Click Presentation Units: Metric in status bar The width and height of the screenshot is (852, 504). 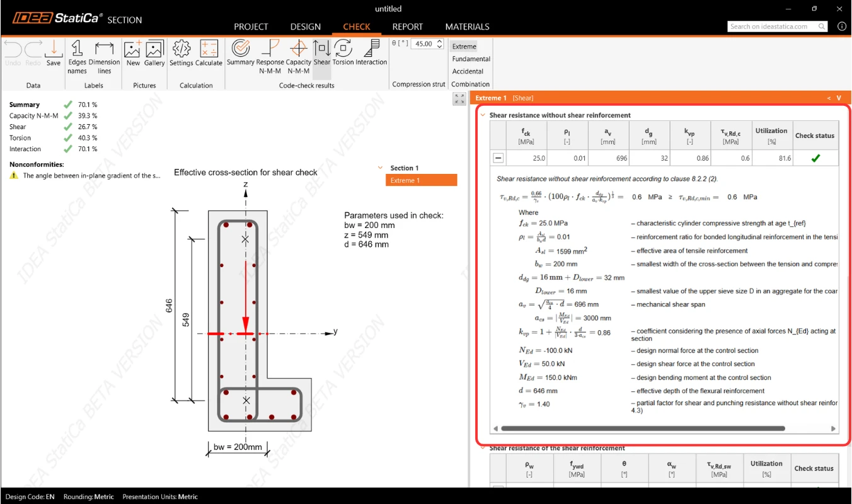[x=160, y=496]
